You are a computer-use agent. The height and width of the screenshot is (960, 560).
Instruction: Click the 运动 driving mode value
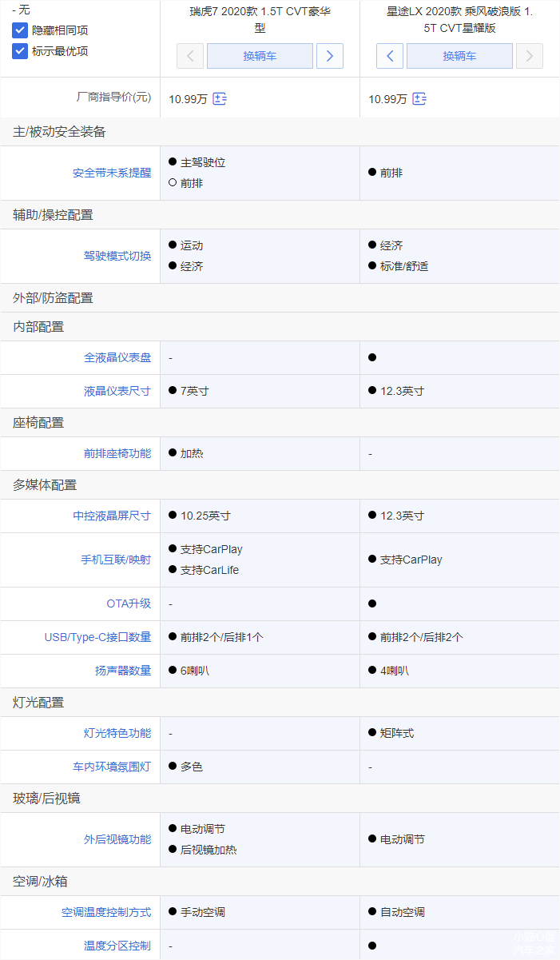point(192,245)
